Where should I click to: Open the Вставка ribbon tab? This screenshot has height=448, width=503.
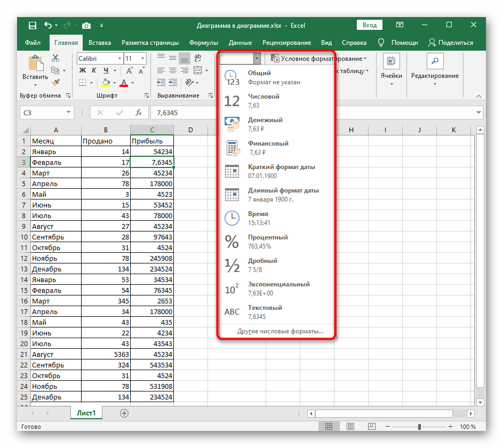tap(100, 43)
